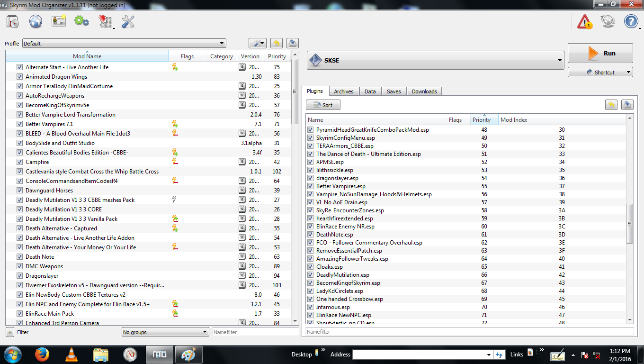This screenshot has width=644, height=364.
Task: Restore plugin list backup icon beside Sort
Action: point(611,105)
